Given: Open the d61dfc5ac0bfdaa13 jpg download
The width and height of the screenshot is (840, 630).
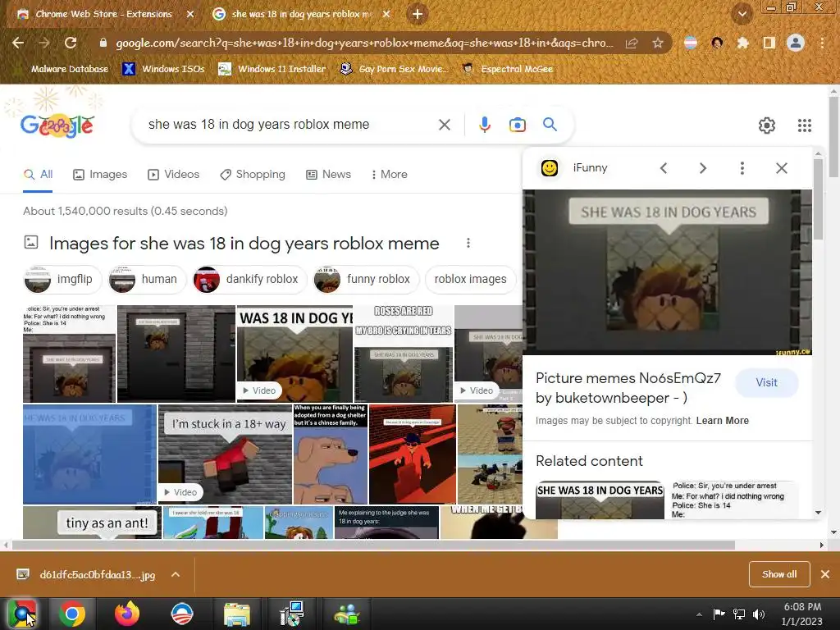Looking at the screenshot, I should (x=97, y=575).
